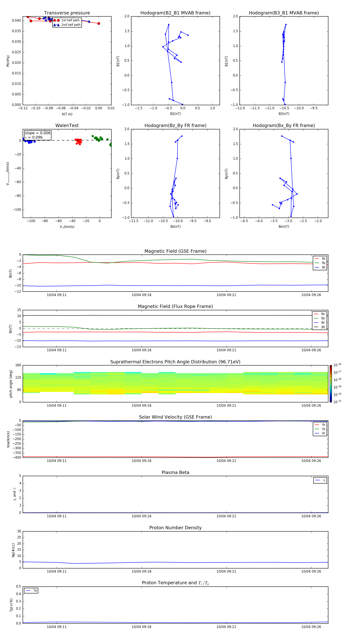Click the "A(T·m)" x-axis label
Screen dimensions: 351x644
[67, 114]
